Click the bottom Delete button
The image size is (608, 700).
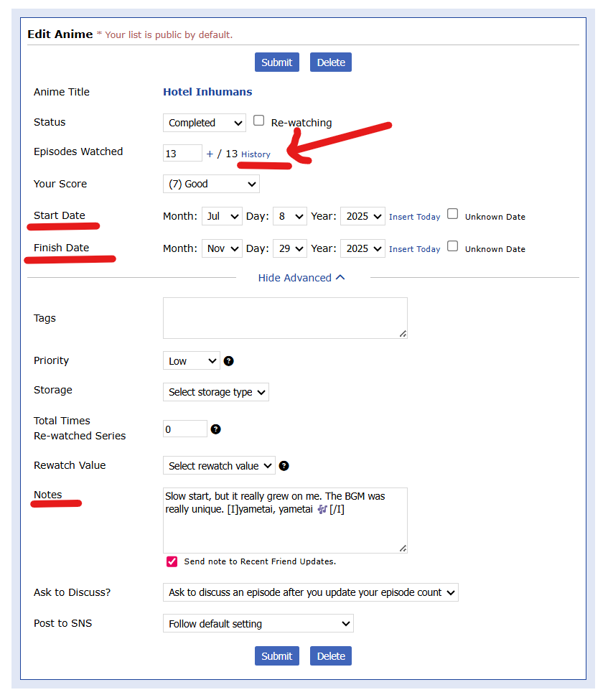pyautogui.click(x=331, y=655)
